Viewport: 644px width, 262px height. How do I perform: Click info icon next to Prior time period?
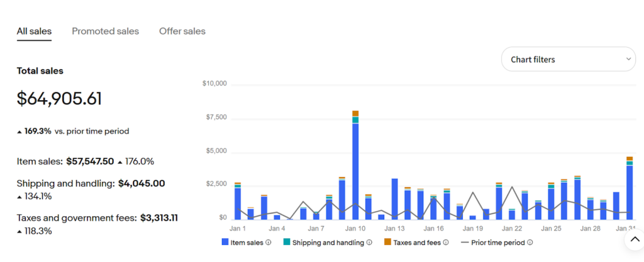click(x=530, y=242)
